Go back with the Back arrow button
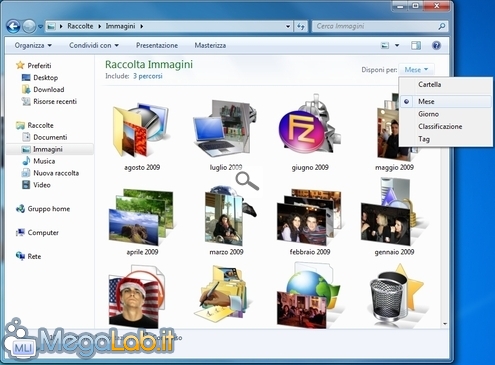The width and height of the screenshot is (495, 365). click(13, 26)
